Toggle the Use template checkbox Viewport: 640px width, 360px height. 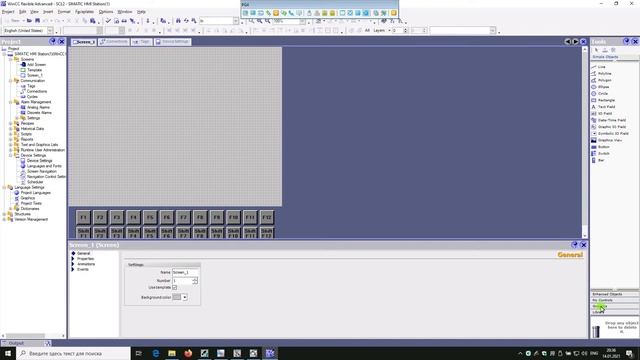click(175, 287)
